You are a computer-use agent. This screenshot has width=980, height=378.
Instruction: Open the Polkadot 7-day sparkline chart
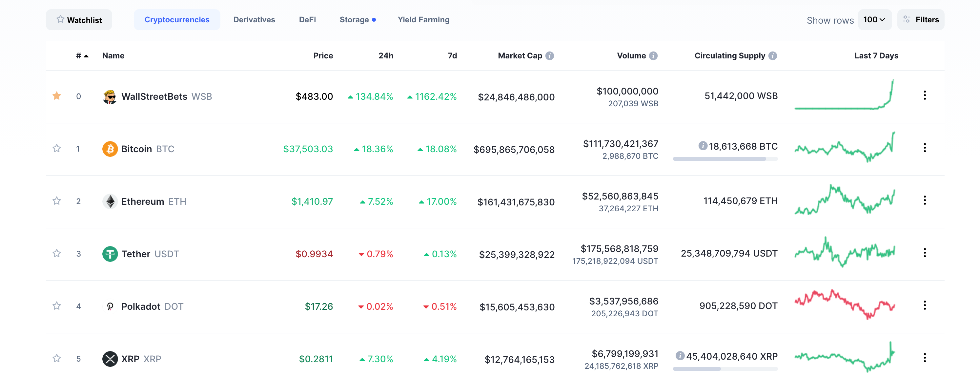[845, 304]
